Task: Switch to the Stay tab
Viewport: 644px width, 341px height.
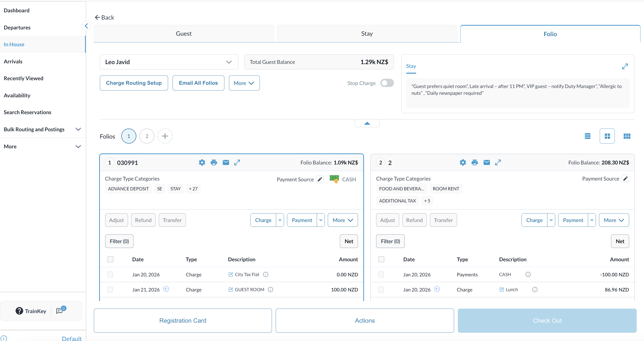Action: point(367,34)
